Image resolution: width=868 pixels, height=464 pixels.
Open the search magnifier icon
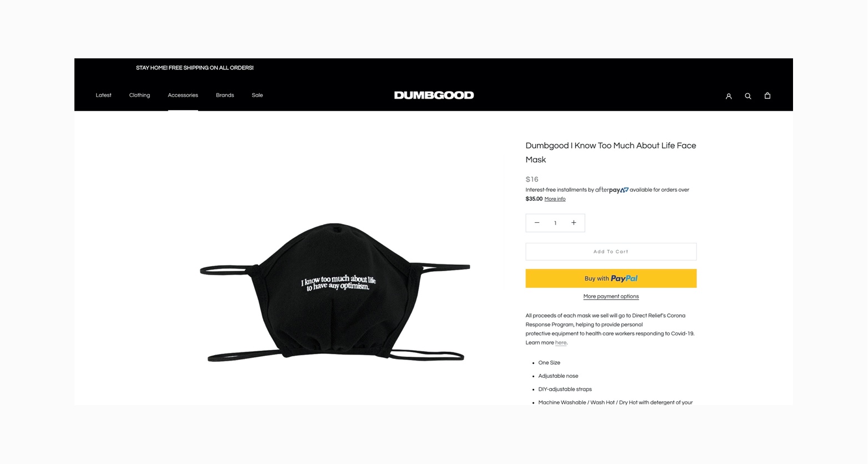[748, 96]
